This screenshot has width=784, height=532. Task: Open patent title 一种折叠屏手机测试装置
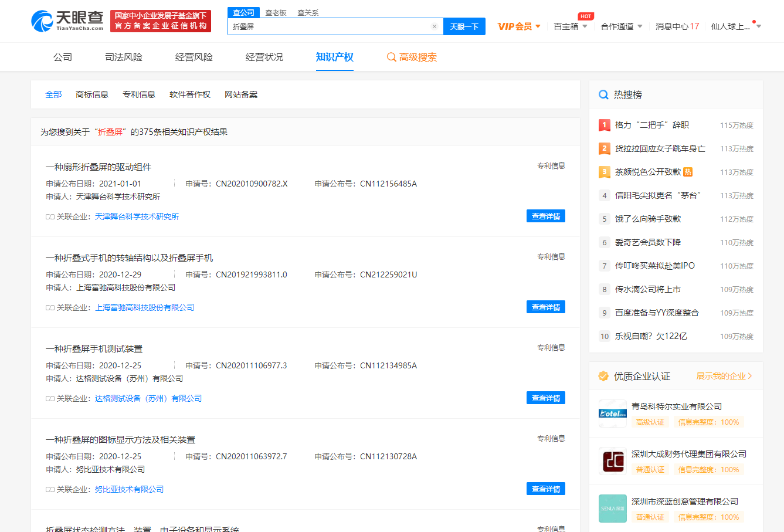tap(94, 349)
